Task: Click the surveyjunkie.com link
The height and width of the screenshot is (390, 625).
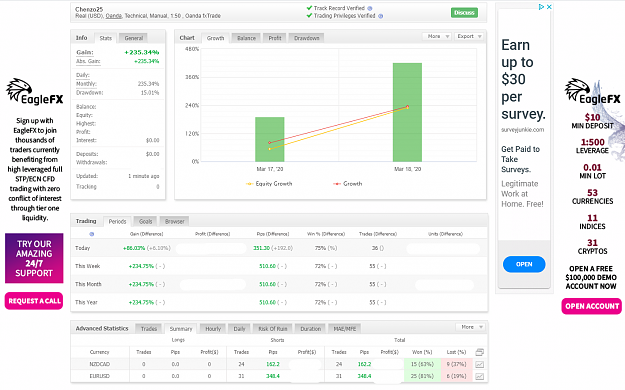Action: click(x=522, y=130)
